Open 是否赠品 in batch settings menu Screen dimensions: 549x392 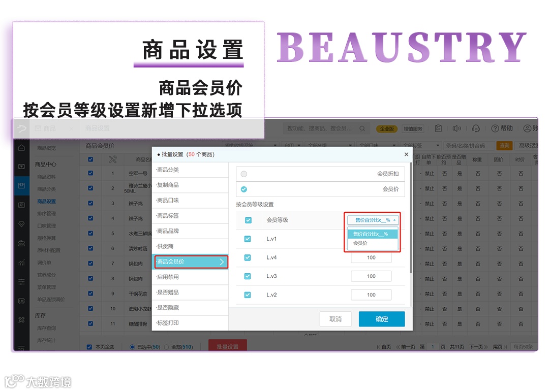(x=190, y=292)
